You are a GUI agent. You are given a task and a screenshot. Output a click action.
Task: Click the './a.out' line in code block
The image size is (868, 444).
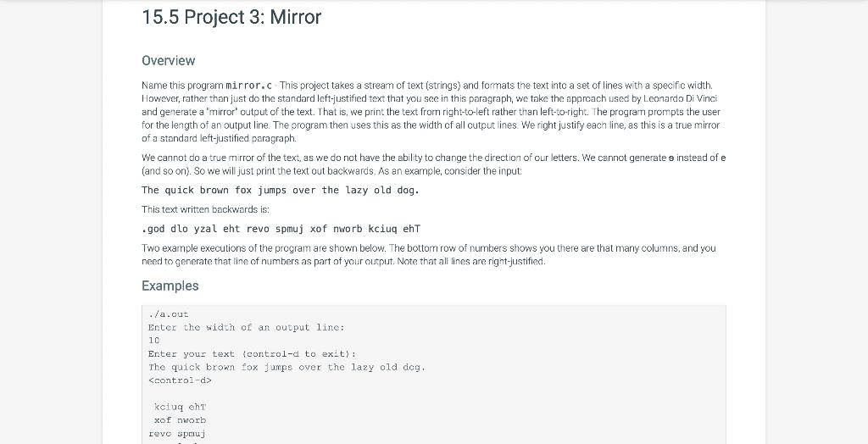point(169,314)
